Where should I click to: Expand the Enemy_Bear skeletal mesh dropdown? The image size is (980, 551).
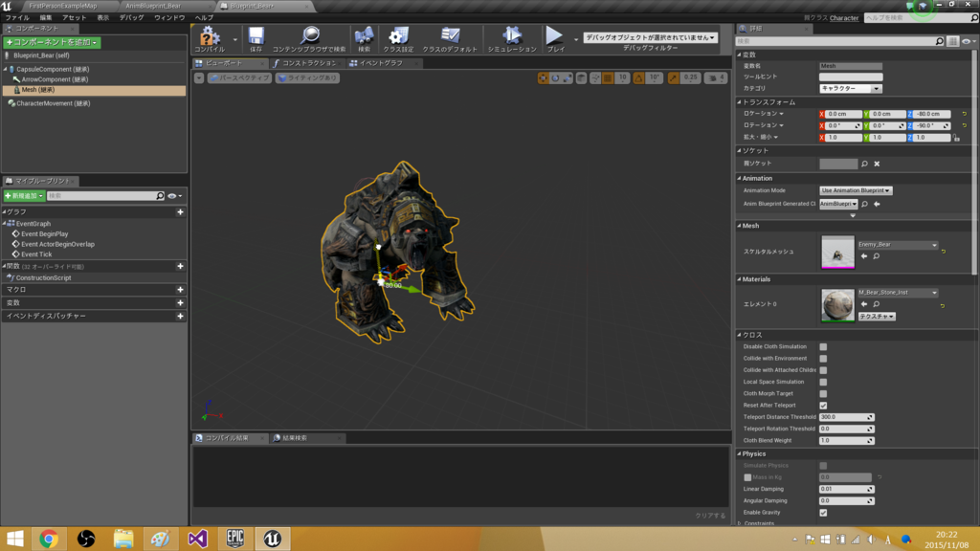tap(897, 245)
